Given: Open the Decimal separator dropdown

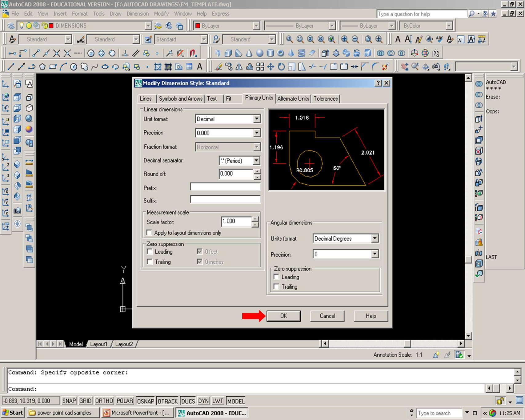Looking at the screenshot, I should pos(257,161).
